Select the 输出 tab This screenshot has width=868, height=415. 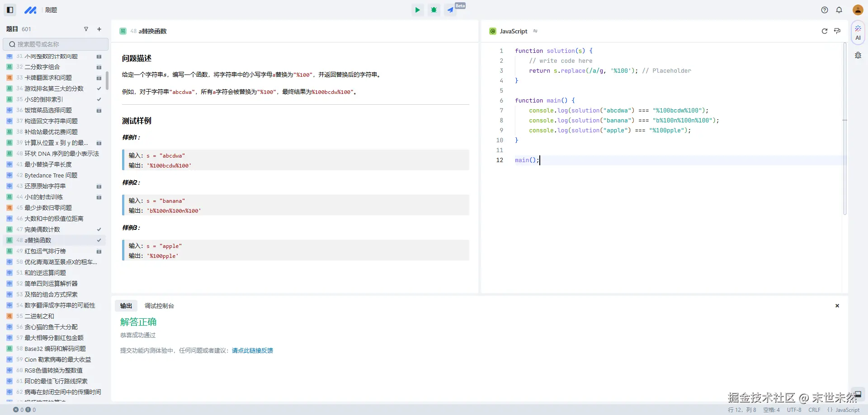(126, 306)
